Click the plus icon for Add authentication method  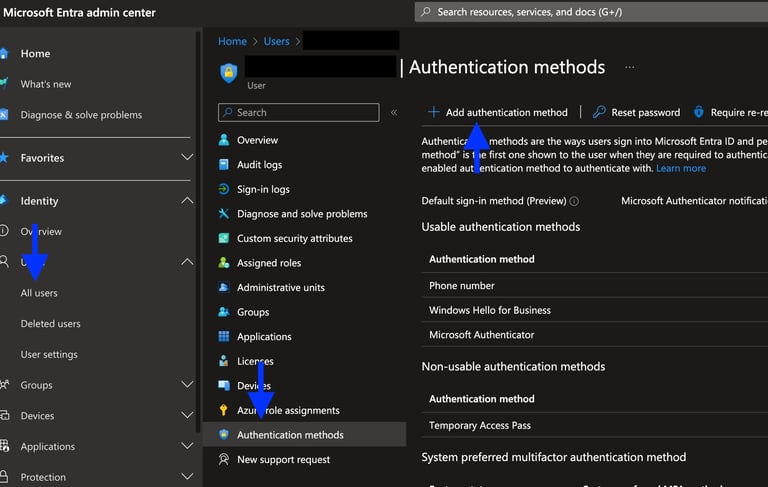(433, 112)
